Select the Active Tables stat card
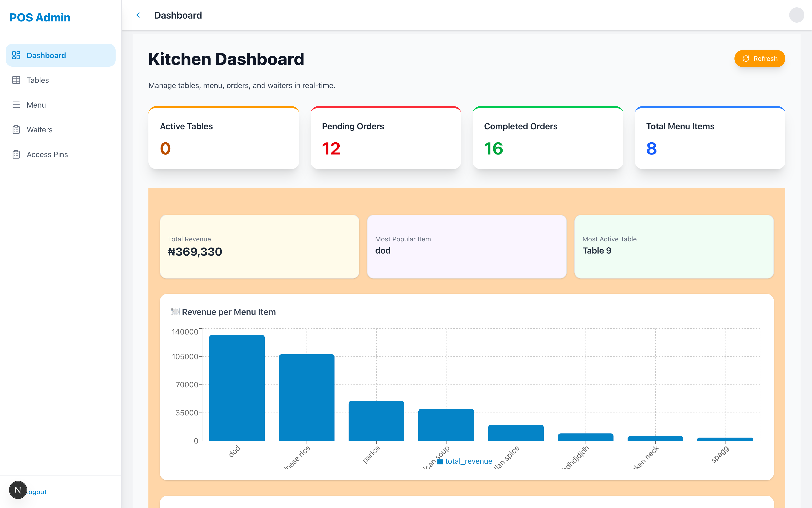The image size is (812, 508). [224, 138]
